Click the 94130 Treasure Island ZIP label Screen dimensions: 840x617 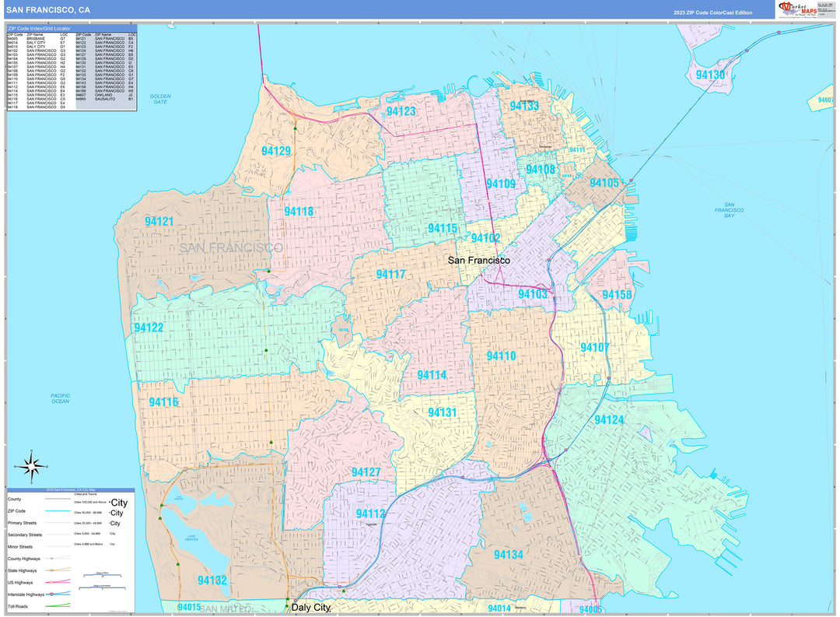click(x=710, y=75)
